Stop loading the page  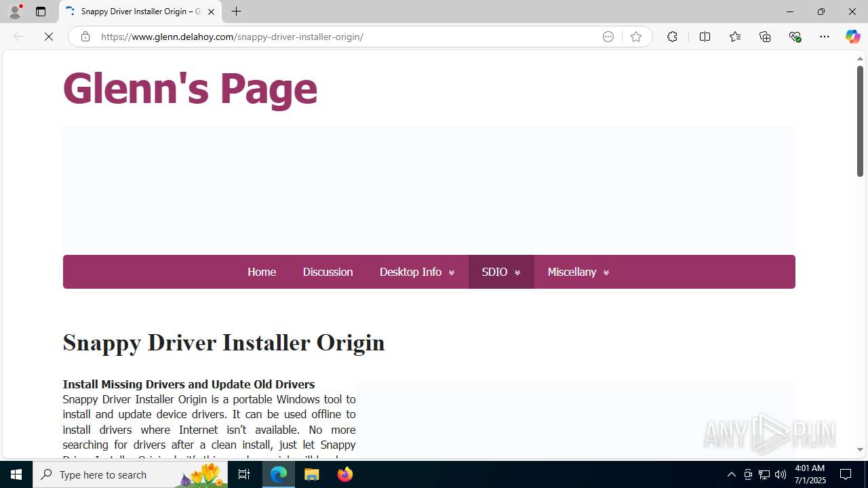pos(49,37)
